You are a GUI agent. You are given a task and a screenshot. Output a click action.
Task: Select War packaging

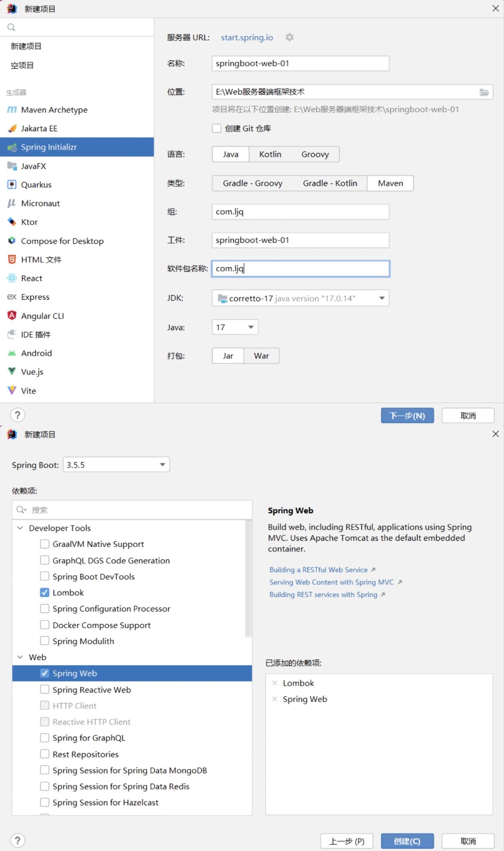pyautogui.click(x=261, y=355)
